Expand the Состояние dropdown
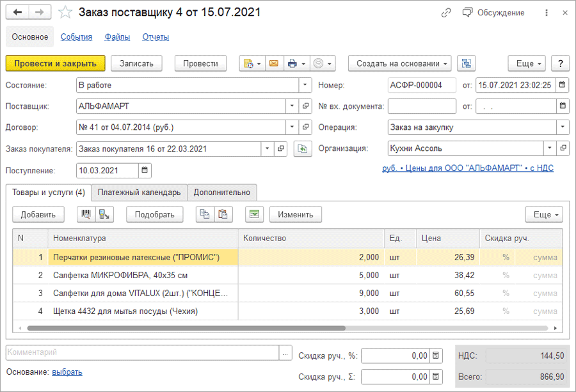The image size is (576, 392). tap(305, 85)
